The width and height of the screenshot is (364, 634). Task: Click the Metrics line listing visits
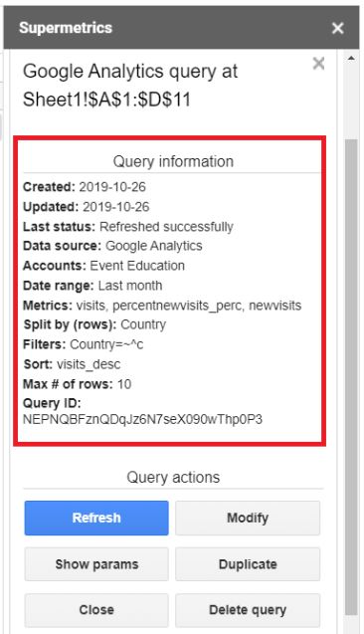162,306
